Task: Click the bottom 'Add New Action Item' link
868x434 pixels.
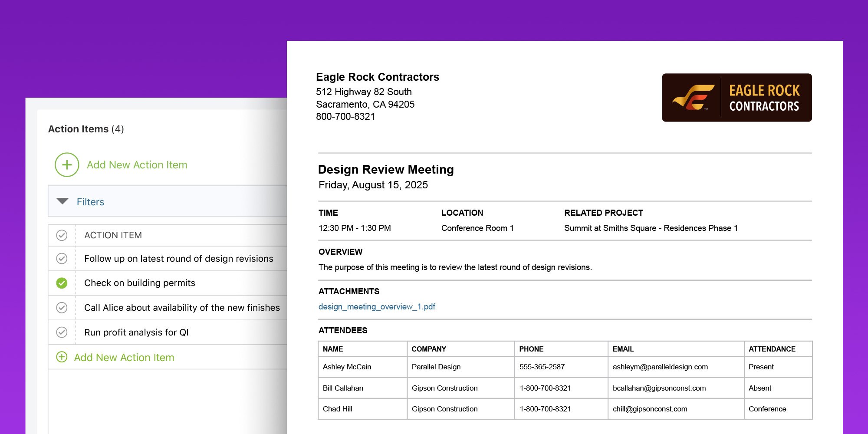Action: [124, 358]
